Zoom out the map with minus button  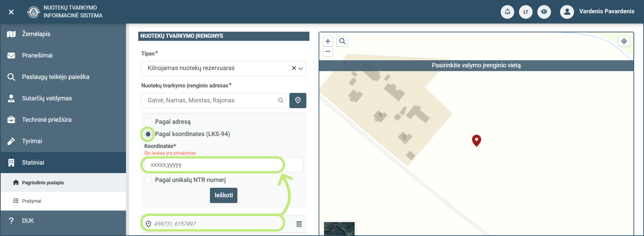(x=328, y=51)
